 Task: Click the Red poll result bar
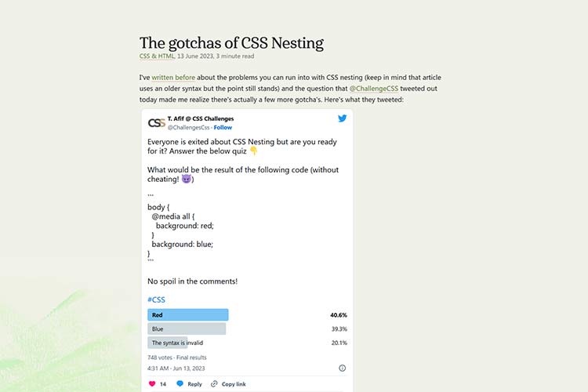pyautogui.click(x=187, y=315)
